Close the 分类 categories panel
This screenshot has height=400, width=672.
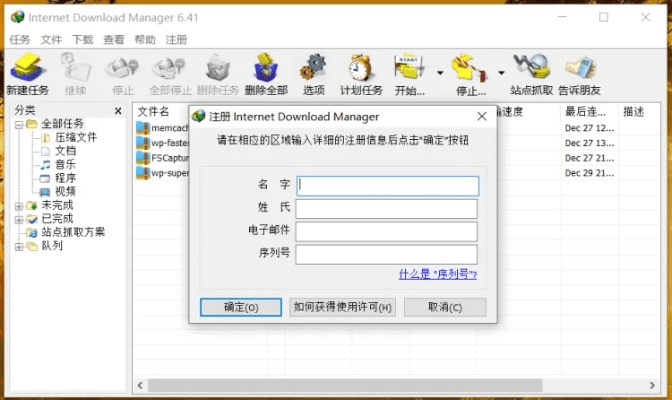(118, 111)
